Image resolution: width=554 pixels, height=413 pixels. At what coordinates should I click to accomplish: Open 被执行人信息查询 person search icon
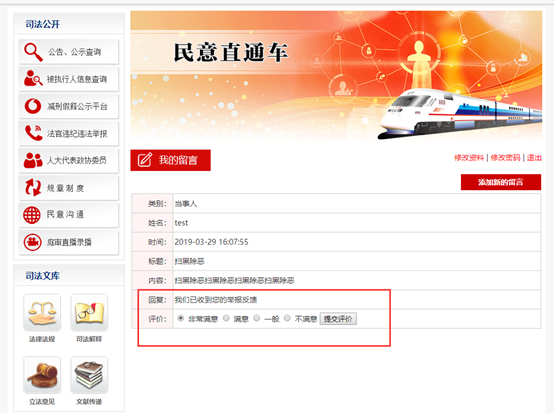[x=33, y=79]
